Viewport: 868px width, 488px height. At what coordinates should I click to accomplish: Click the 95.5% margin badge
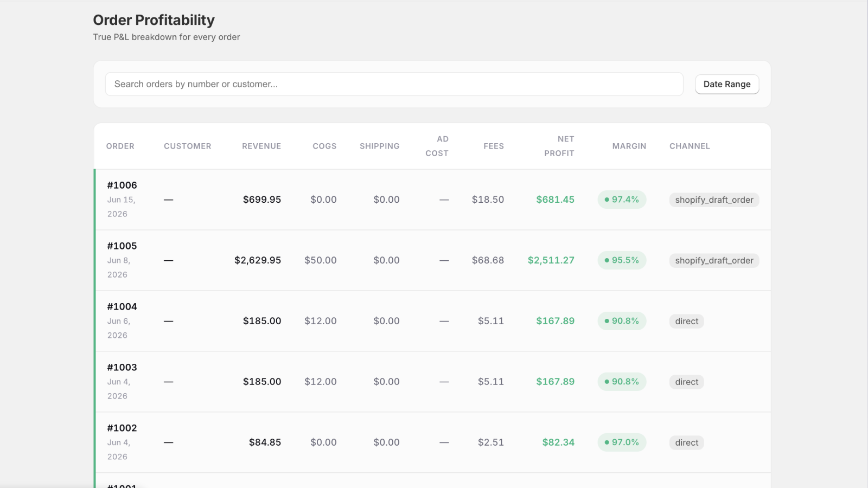(622, 260)
